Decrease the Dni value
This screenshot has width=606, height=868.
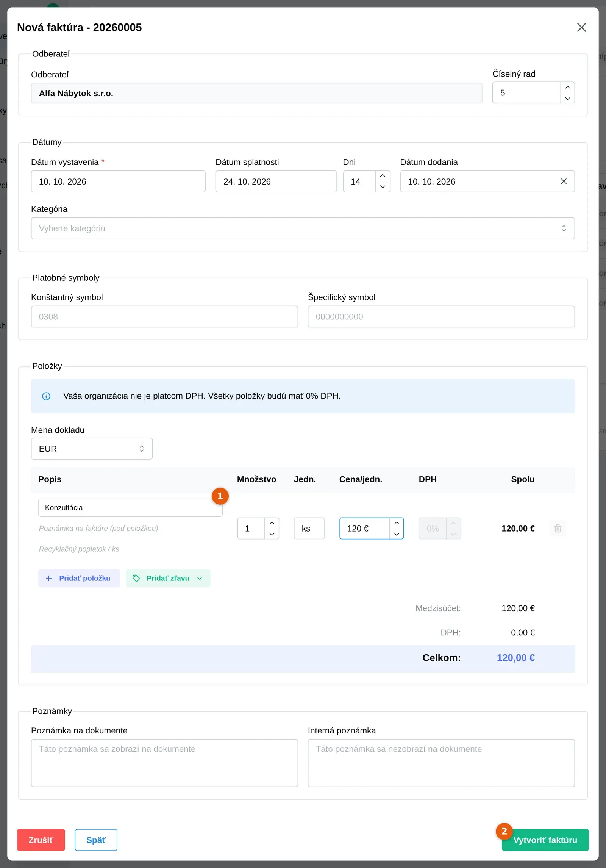[x=383, y=187]
